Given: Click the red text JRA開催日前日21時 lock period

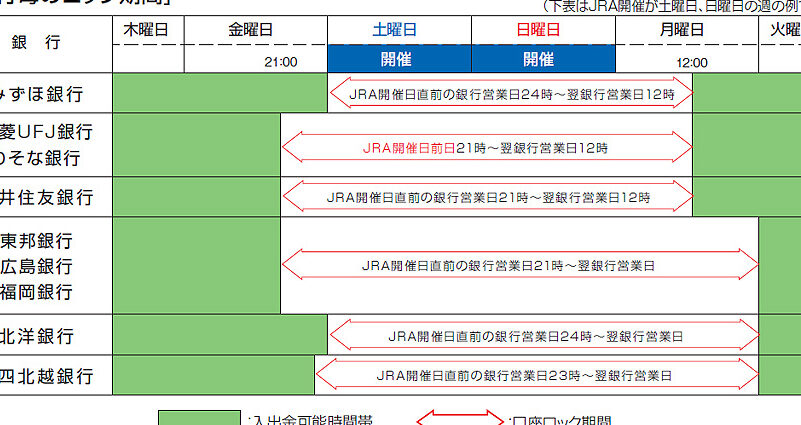Looking at the screenshot, I should click(485, 148).
